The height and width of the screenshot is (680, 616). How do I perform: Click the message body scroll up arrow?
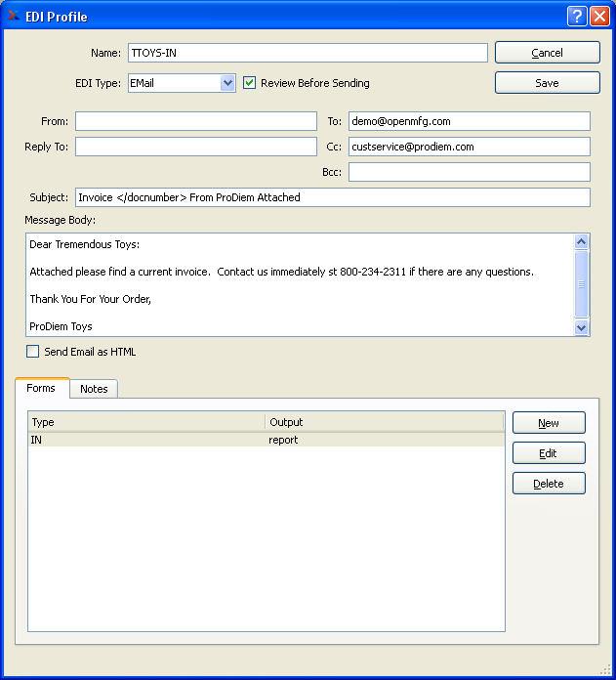(582, 241)
